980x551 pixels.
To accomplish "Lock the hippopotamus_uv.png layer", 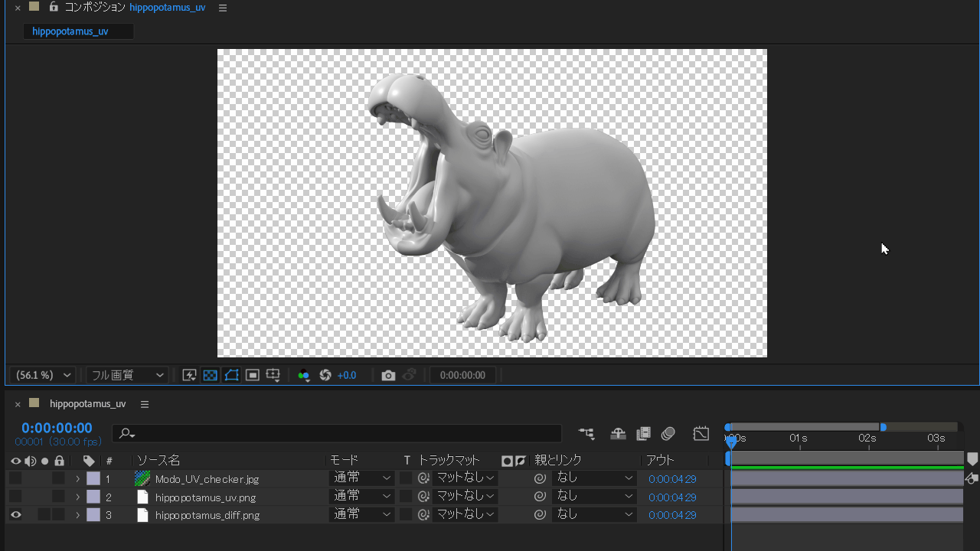I will click(x=59, y=497).
